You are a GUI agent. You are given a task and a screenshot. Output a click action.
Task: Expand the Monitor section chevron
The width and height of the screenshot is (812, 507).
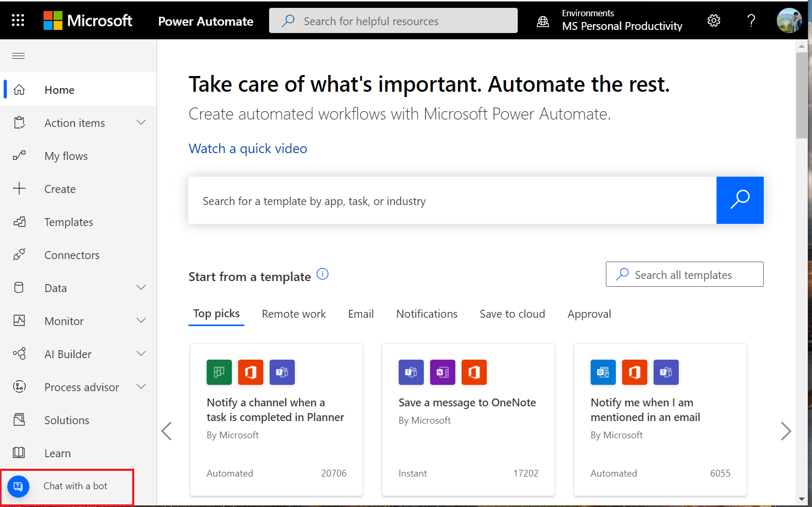pos(141,320)
